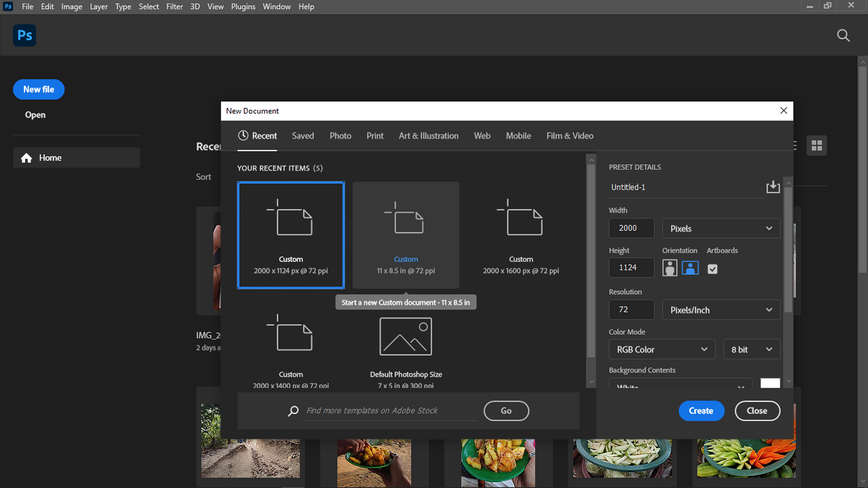
Task: Click the white background color swatch
Action: [770, 383]
